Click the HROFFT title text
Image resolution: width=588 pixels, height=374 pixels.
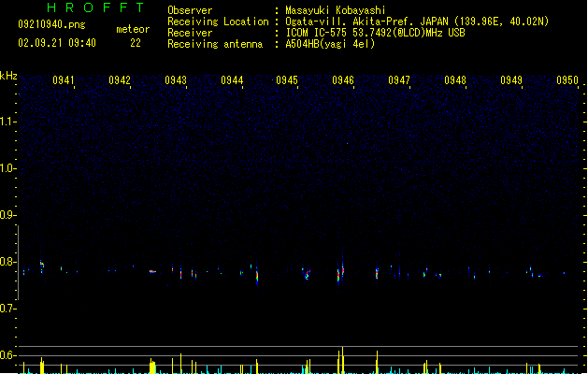tap(95, 7)
